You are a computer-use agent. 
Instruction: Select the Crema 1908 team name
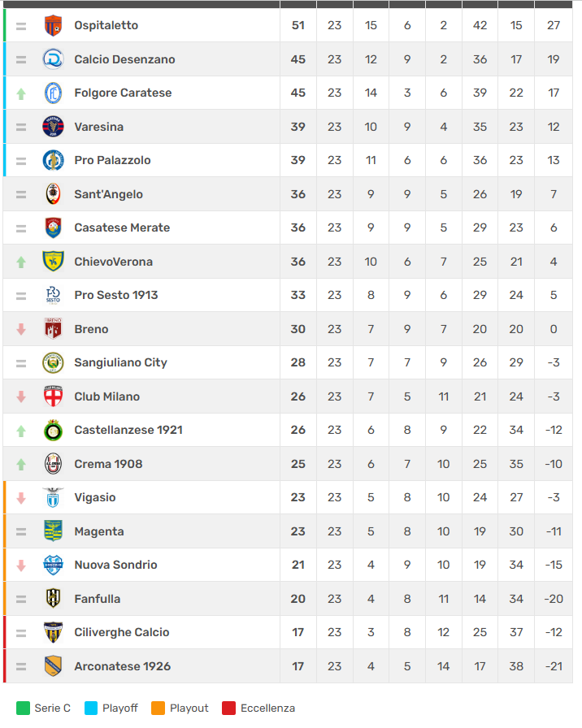[108, 464]
